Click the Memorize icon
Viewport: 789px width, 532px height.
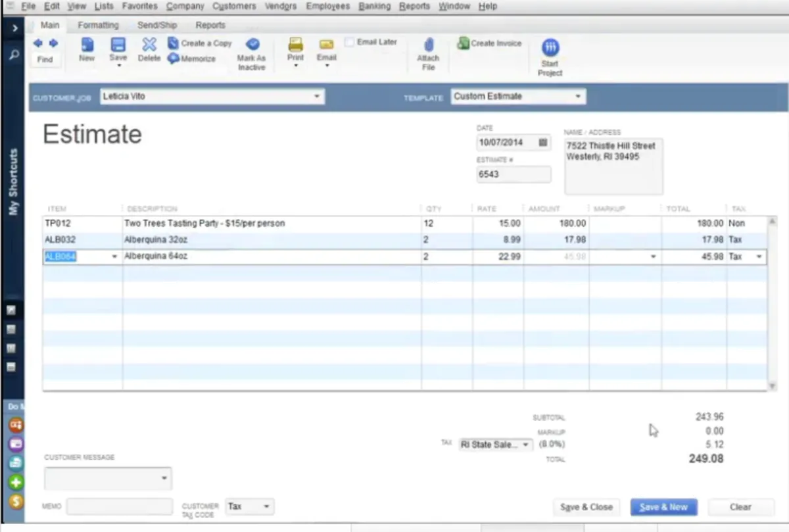(174, 59)
